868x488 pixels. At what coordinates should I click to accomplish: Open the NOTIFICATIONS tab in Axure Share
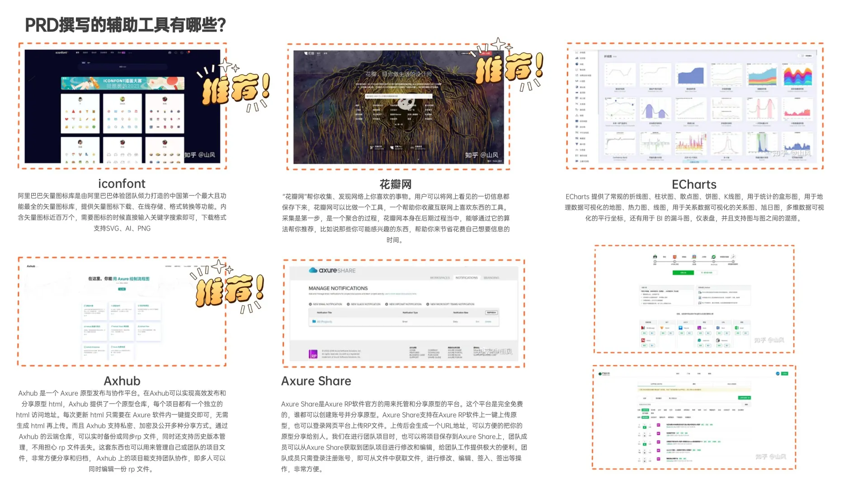tap(467, 277)
